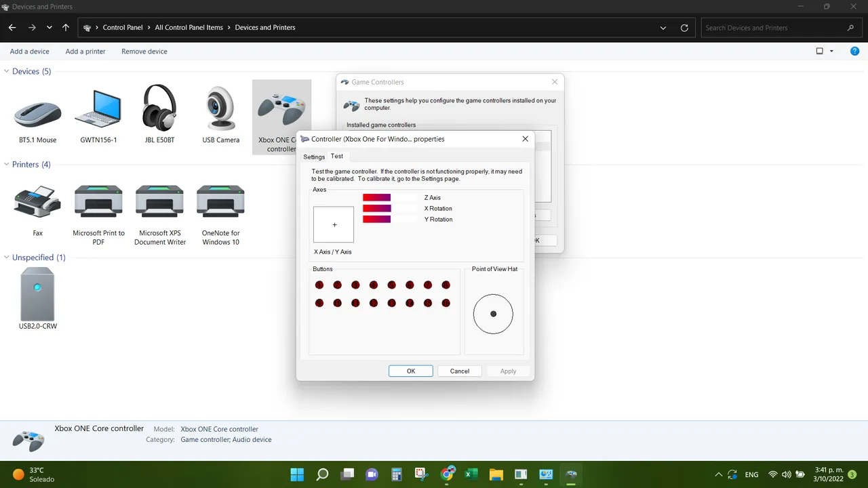Select the GWTN156-1 laptop device
The width and height of the screenshot is (868, 488).
98,115
